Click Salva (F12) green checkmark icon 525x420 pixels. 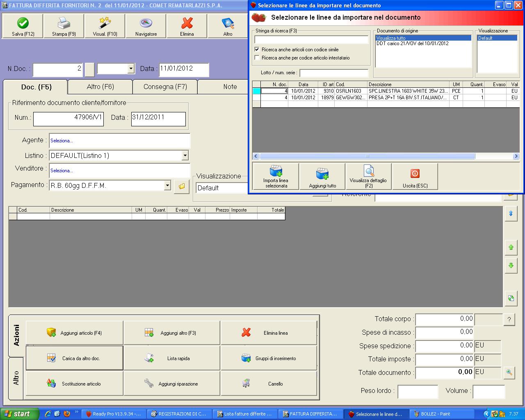pos(23,23)
